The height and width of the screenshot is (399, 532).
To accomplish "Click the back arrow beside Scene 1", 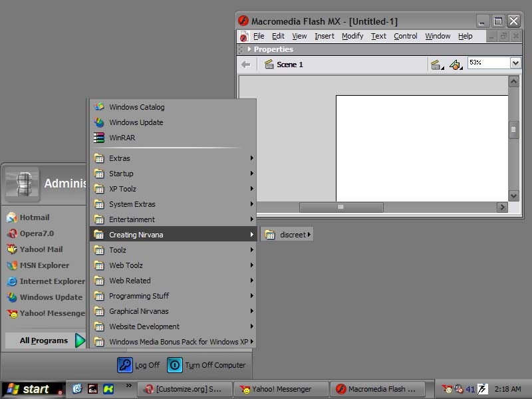I will tap(245, 64).
